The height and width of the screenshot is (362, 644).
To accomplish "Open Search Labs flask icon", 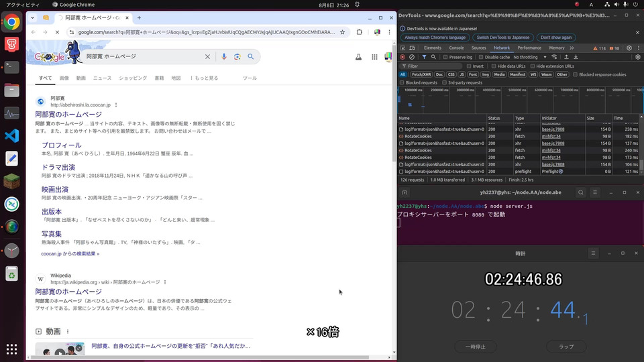I will point(358,57).
